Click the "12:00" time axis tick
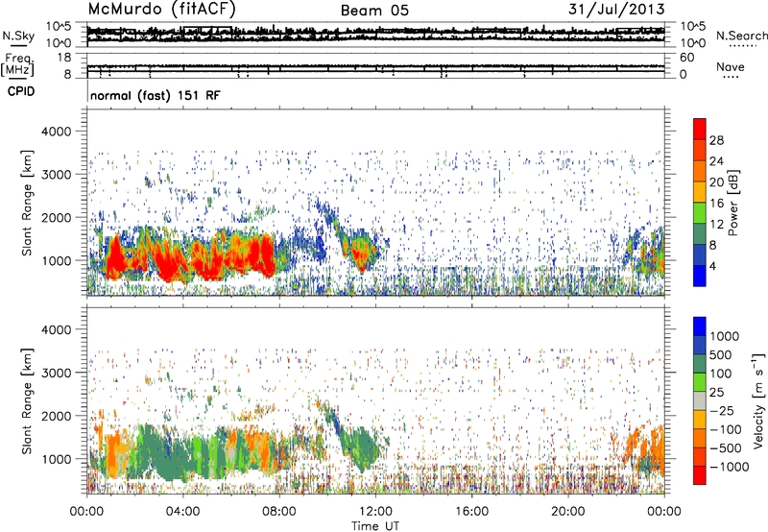The image size is (768, 532). (375, 512)
